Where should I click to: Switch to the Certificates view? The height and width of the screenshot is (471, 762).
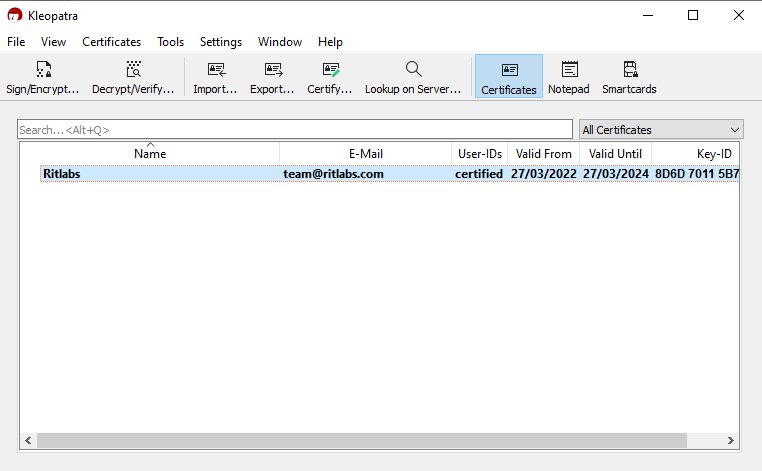point(509,76)
